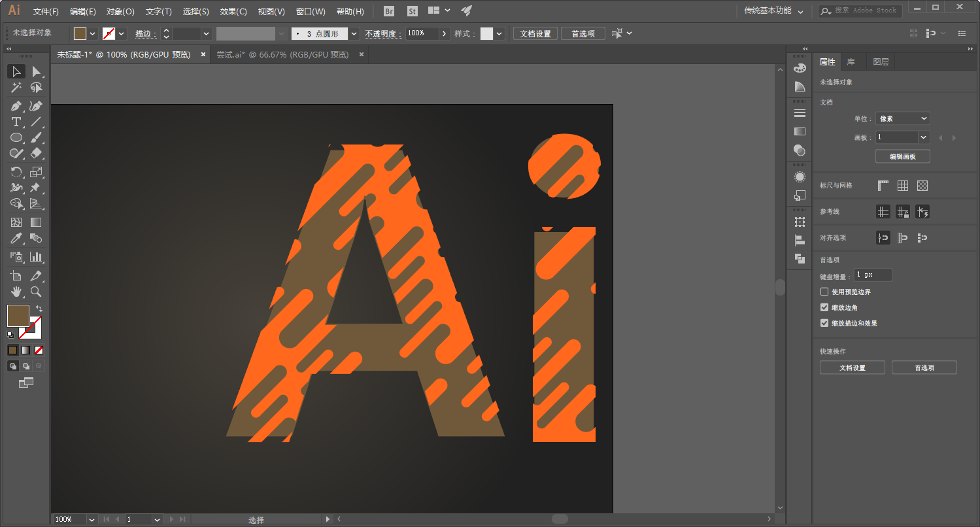Open the stroke color dropdown in control bar
This screenshot has height=527, width=980.
point(122,33)
